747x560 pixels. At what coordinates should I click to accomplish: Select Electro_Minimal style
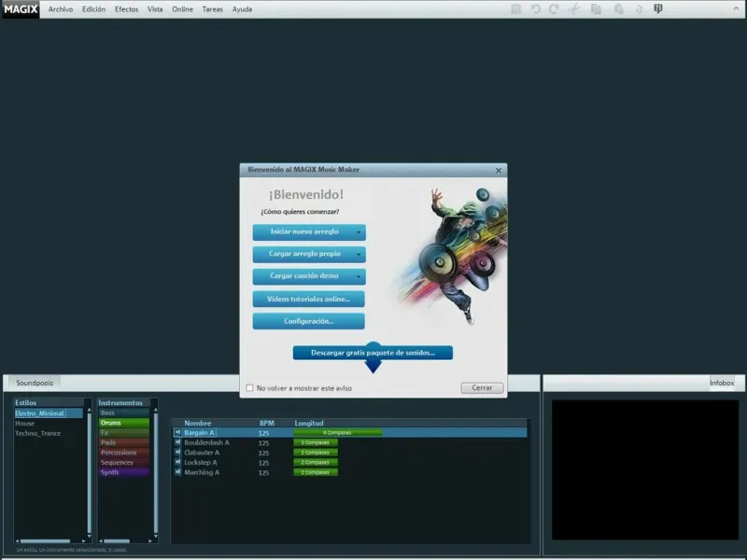click(49, 413)
